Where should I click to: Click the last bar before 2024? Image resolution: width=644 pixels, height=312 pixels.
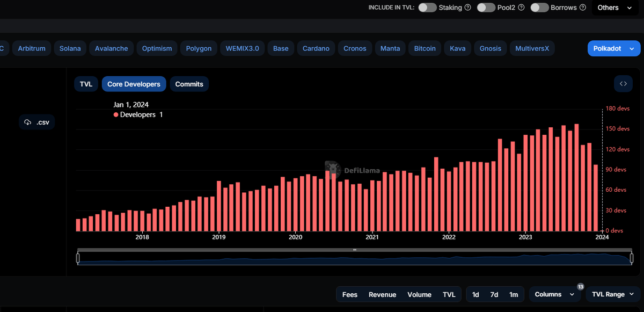pos(596,198)
